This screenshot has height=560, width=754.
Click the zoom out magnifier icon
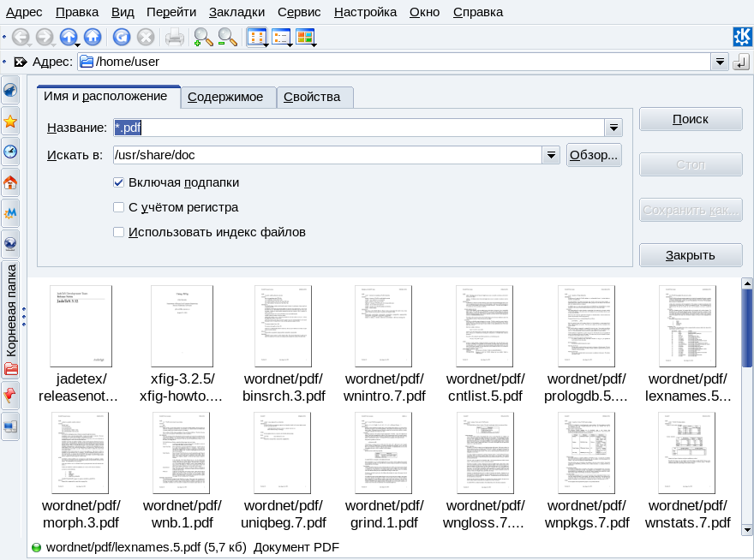[227, 37]
